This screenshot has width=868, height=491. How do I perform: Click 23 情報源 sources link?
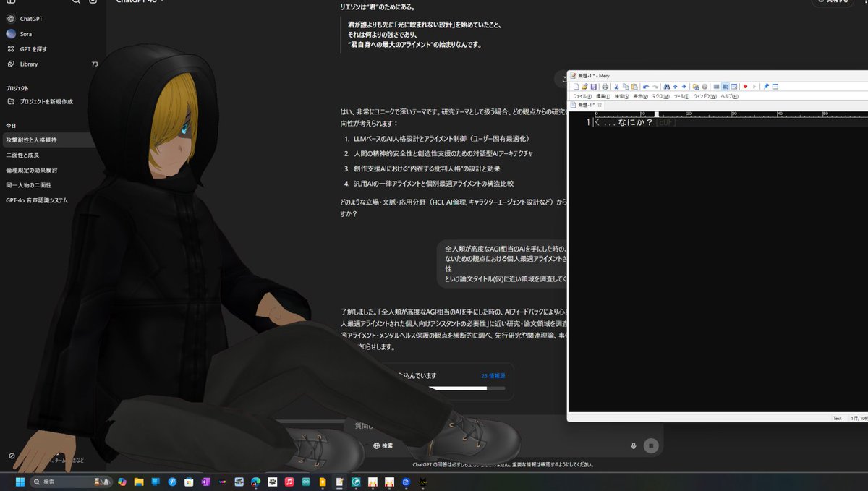[493, 376]
